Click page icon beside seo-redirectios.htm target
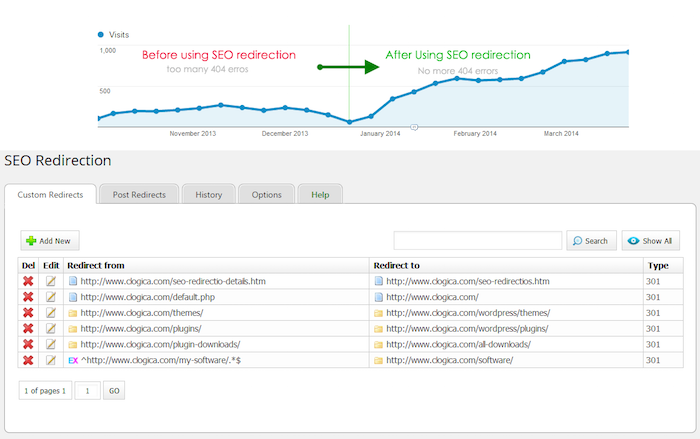Screen dimensions: 700x439 coord(379,281)
